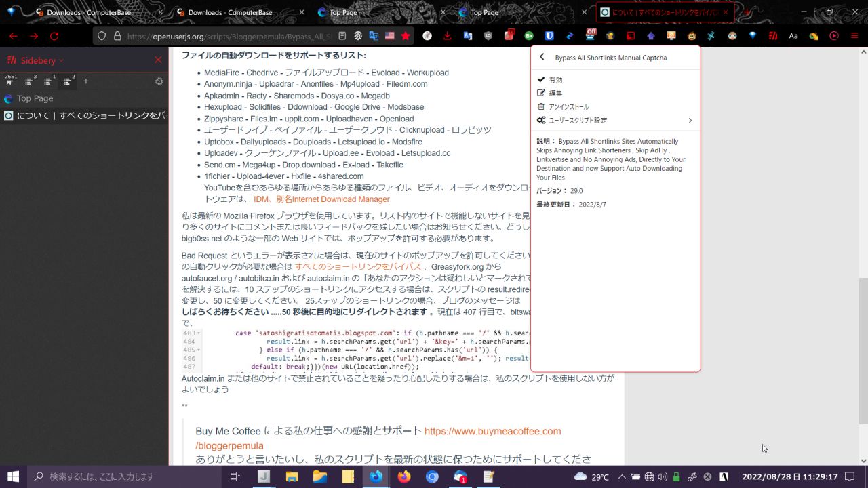Add a new Sidebery panel with plus icon
This screenshot has width=868, height=488.
[86, 81]
